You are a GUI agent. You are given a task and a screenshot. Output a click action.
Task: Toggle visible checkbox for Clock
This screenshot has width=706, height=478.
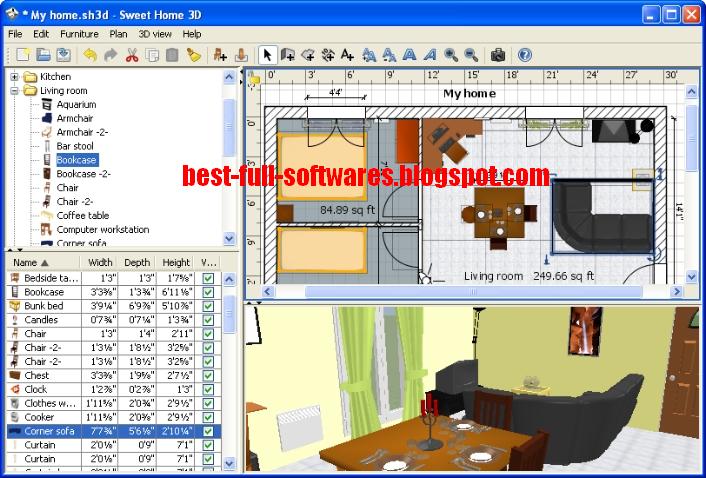pos(208,389)
